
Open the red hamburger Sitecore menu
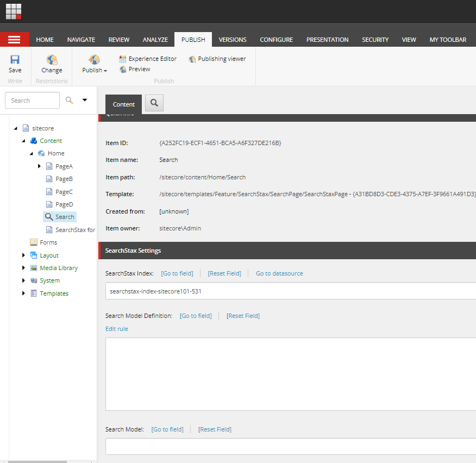[14, 40]
